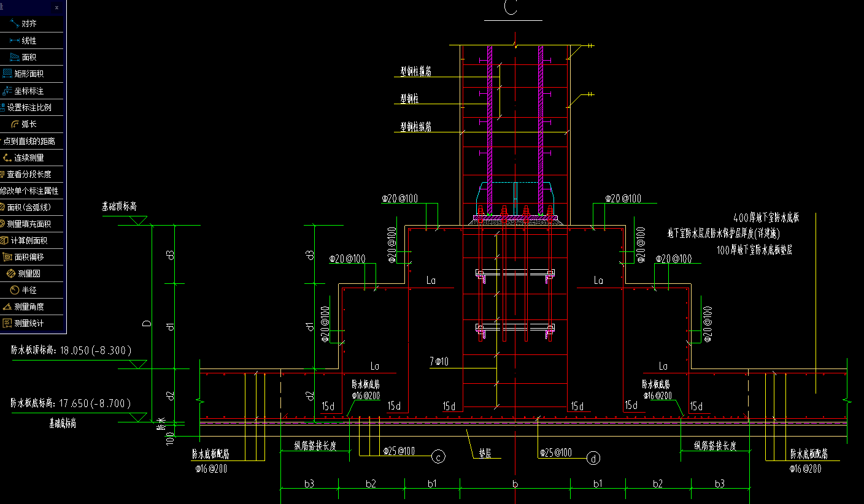This screenshot has height=504, width=864.
Task: Click the 垫层 label near bottom
Action: click(485, 455)
